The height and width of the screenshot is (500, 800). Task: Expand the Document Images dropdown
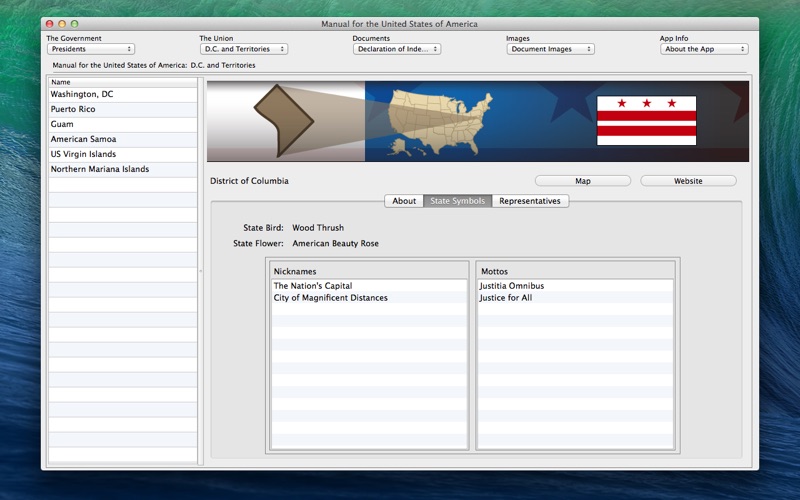(x=550, y=49)
